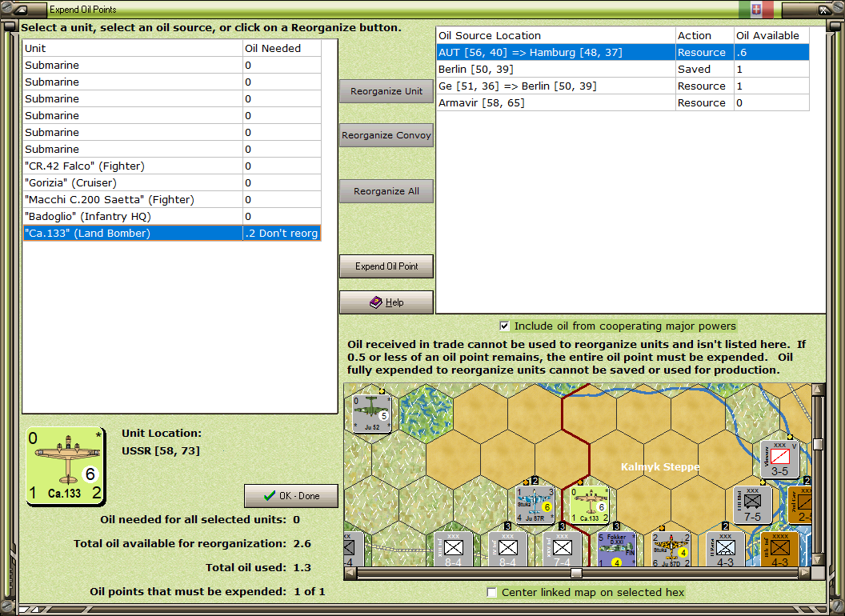The height and width of the screenshot is (616, 845).
Task: Click the Ju 52 transport counter on the map
Action: coord(371,414)
